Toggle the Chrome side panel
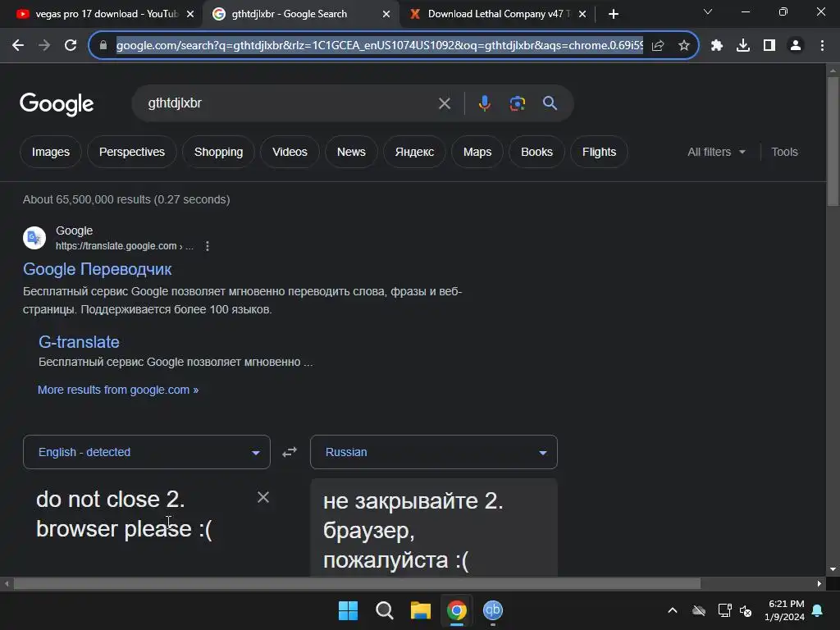 pos(769,46)
